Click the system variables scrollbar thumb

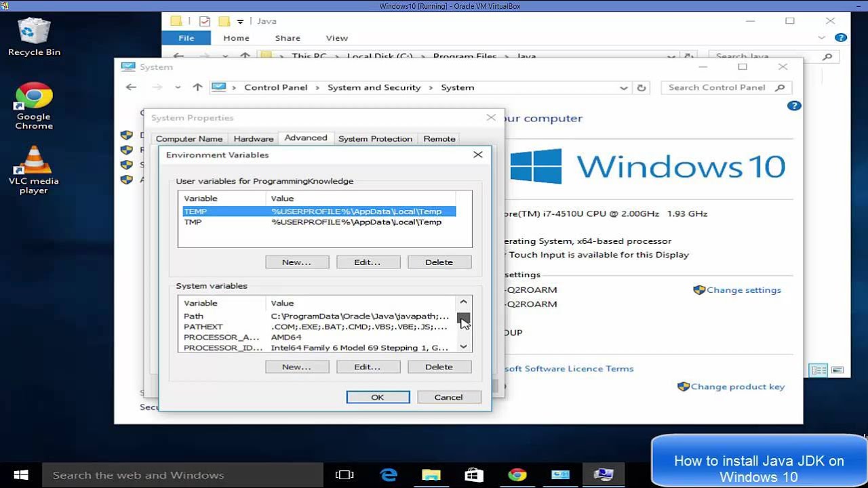(x=463, y=319)
